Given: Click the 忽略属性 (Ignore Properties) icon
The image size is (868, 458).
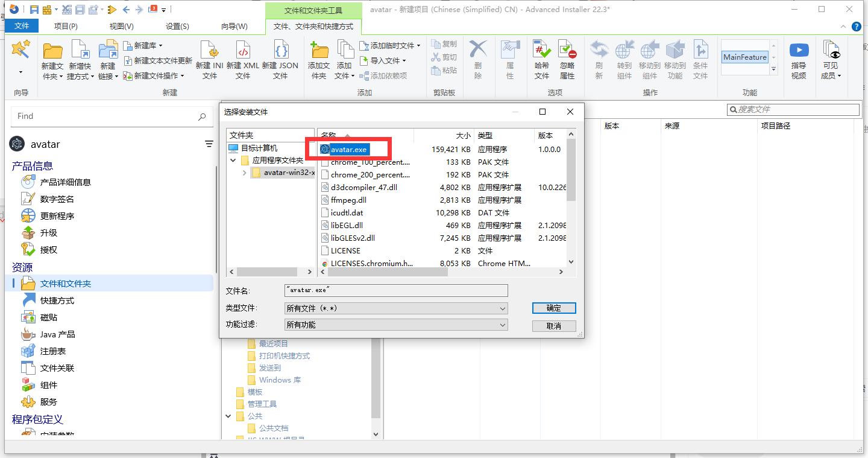Looking at the screenshot, I should coord(567,59).
